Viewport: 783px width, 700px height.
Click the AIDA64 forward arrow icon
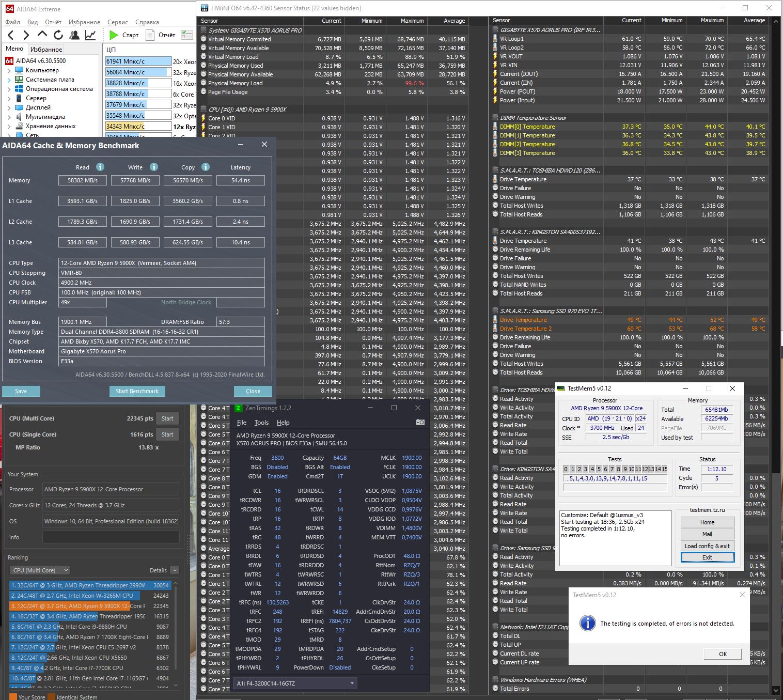(x=26, y=35)
